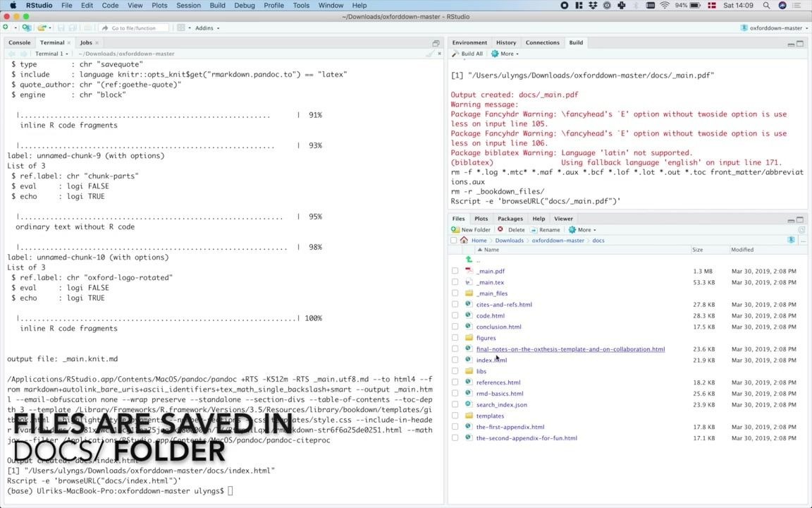Open the _main.pdf file link
Viewport: 812px width, 508px height.
491,271
